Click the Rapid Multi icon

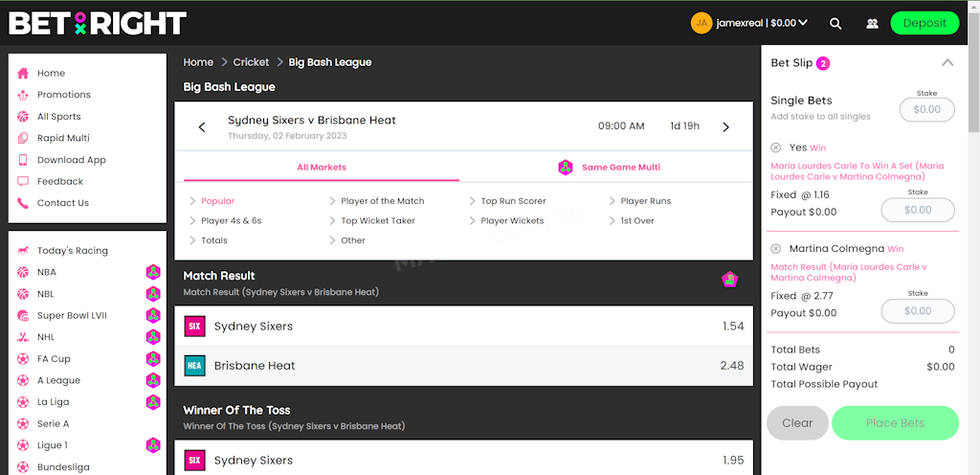click(23, 138)
